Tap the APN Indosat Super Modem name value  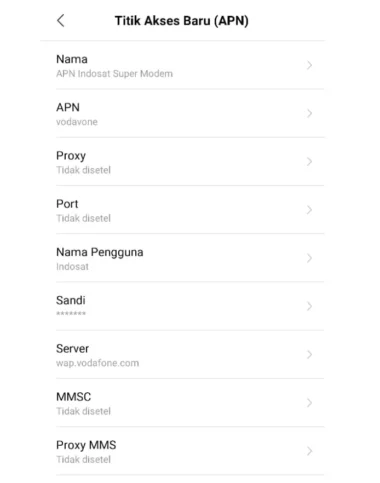114,74
